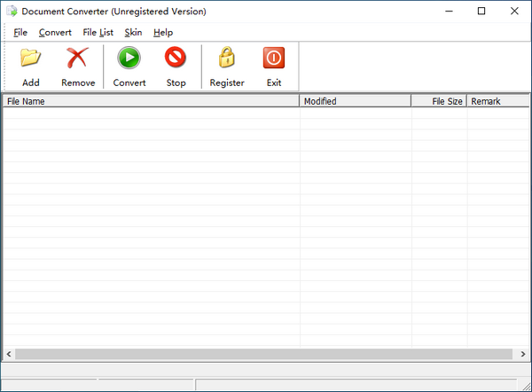
Task: Open the Convert menu
Action: [55, 33]
